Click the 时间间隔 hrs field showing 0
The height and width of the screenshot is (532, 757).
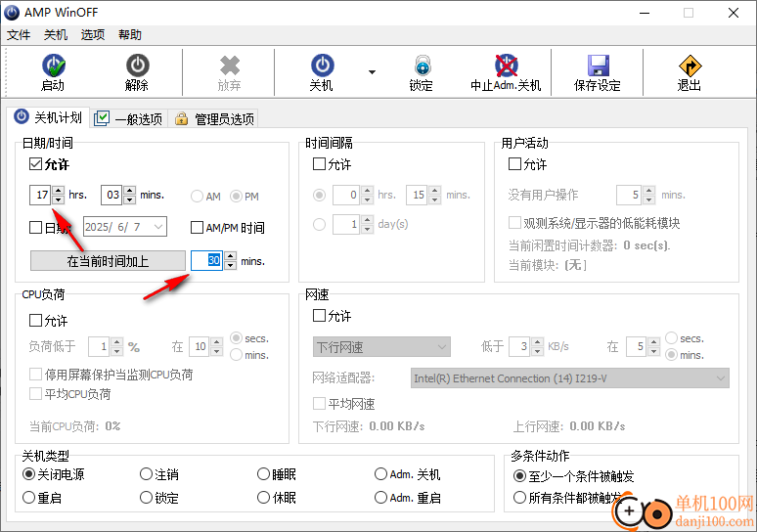(346, 195)
